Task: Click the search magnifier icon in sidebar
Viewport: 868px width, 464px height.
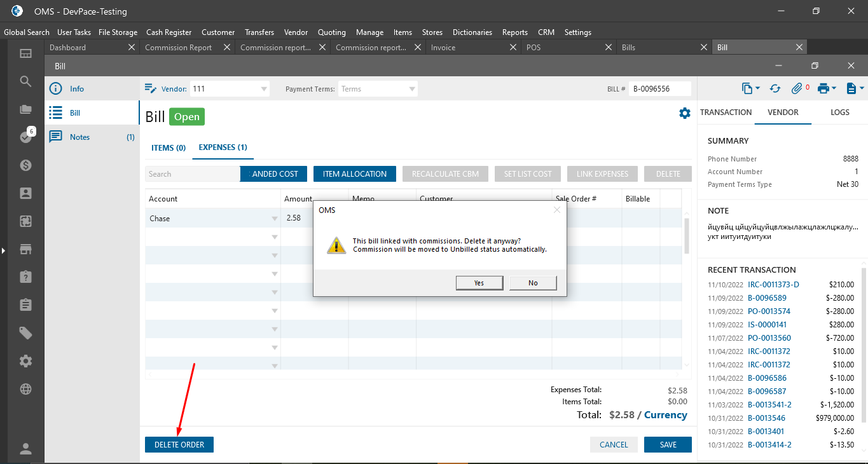Action: click(26, 81)
